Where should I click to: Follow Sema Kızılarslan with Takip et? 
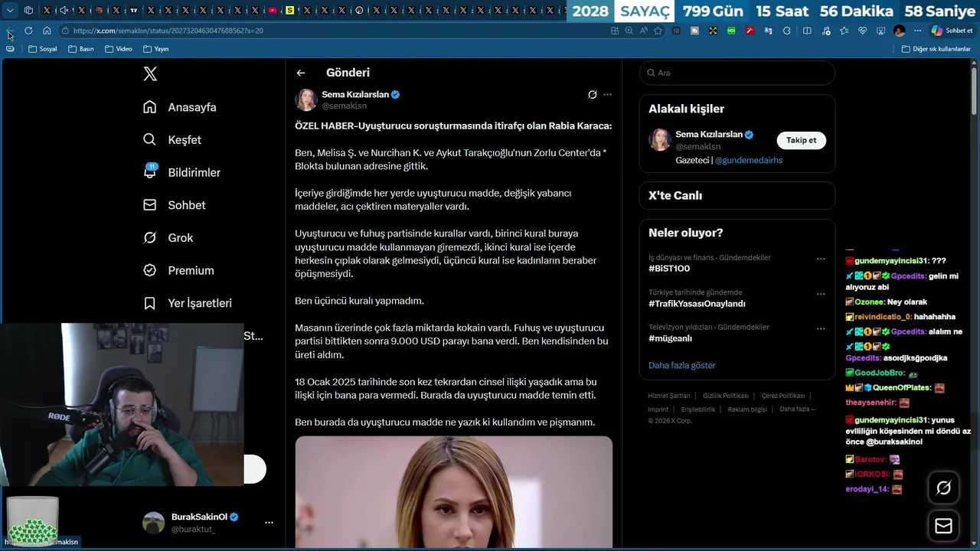click(801, 140)
